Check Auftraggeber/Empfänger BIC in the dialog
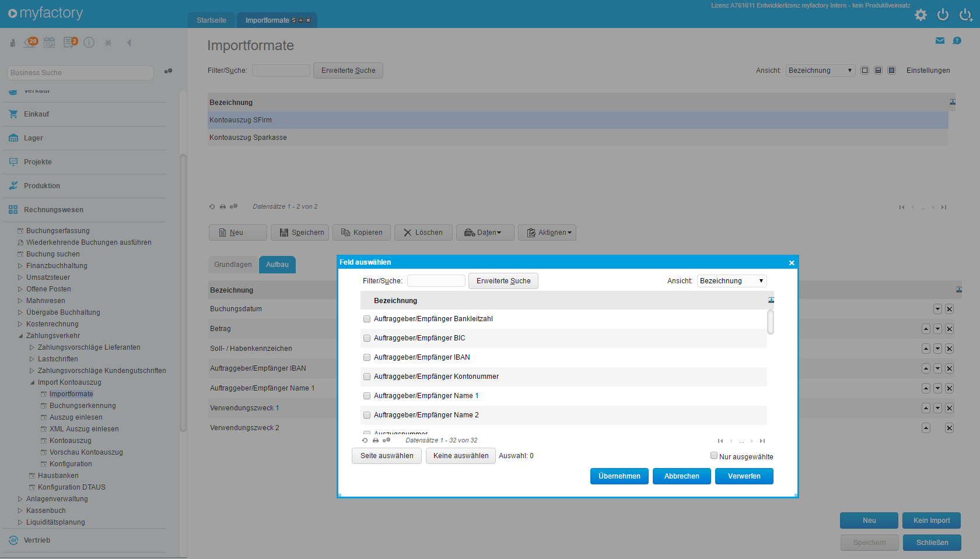 (366, 338)
